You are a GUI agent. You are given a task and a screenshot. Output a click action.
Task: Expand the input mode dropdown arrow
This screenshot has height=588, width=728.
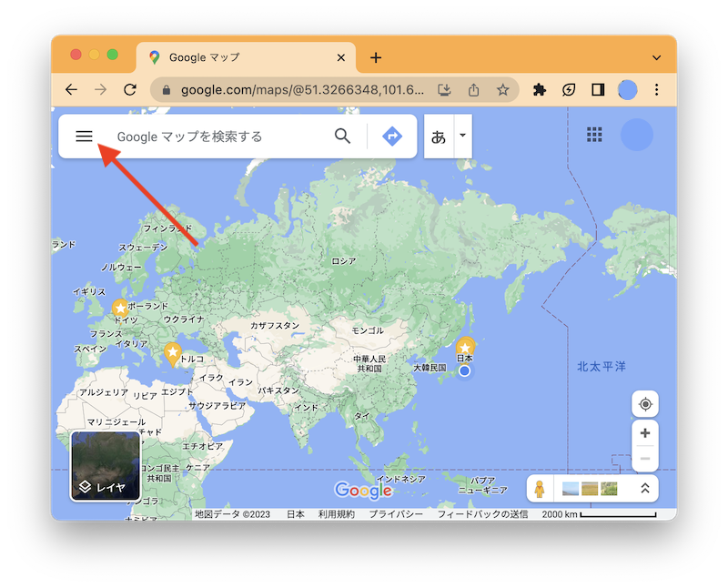[463, 136]
